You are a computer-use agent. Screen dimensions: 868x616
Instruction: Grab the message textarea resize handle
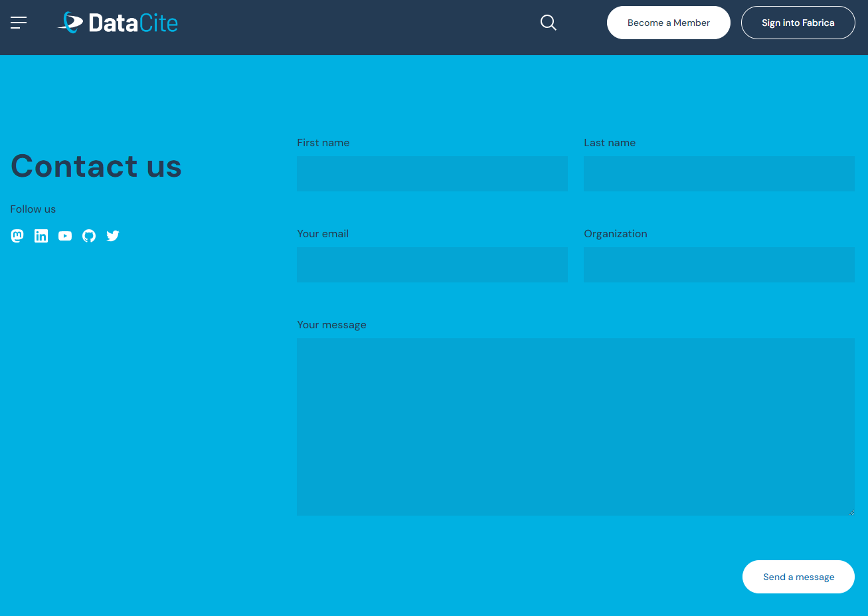[851, 512]
